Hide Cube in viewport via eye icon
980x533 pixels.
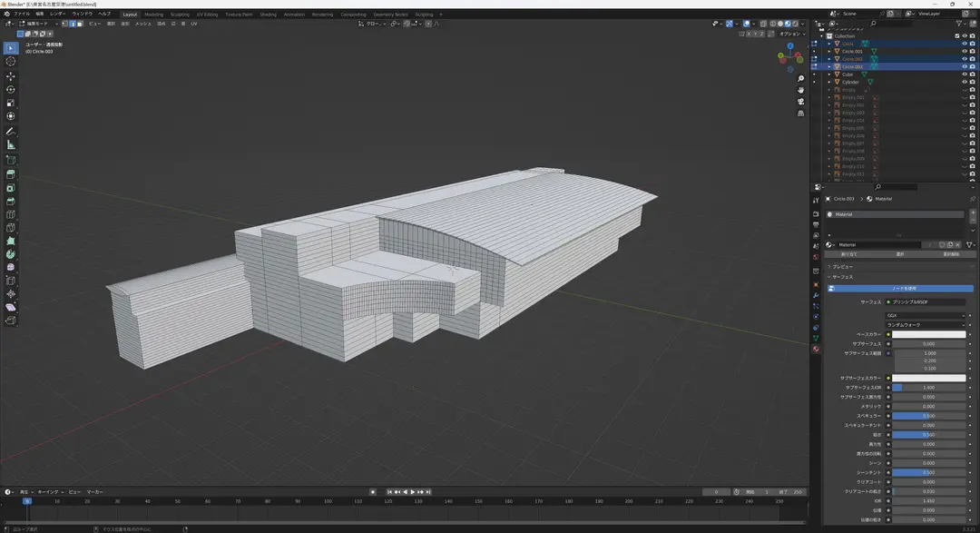coord(964,74)
